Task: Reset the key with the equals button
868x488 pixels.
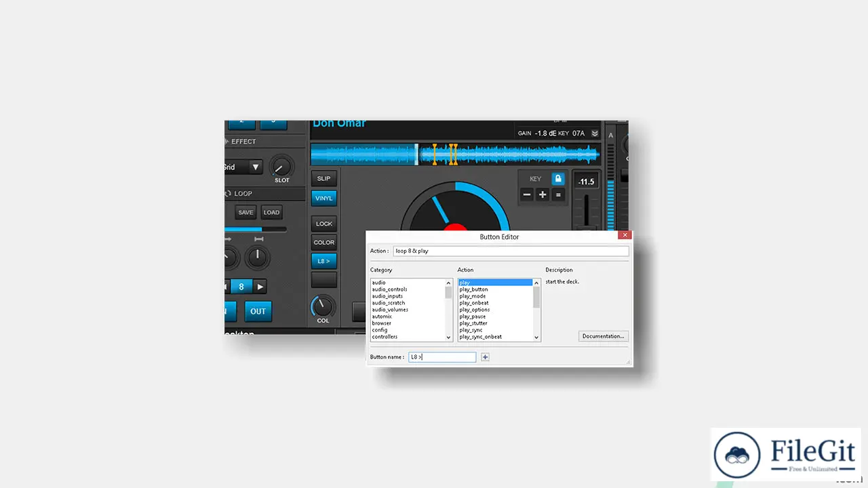Action: point(558,195)
